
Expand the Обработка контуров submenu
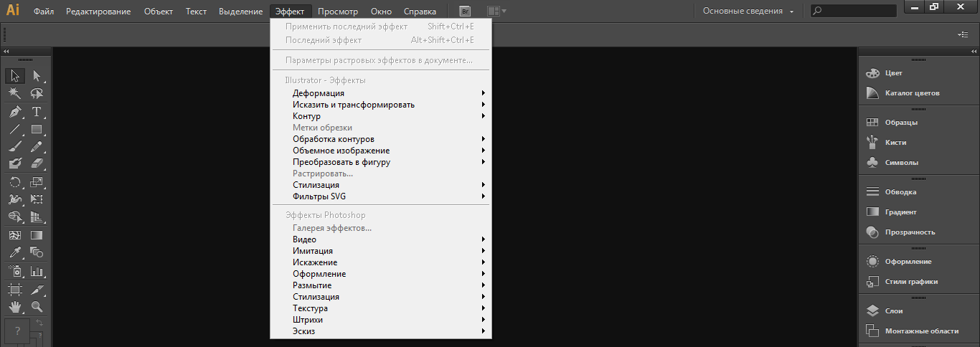pos(381,139)
